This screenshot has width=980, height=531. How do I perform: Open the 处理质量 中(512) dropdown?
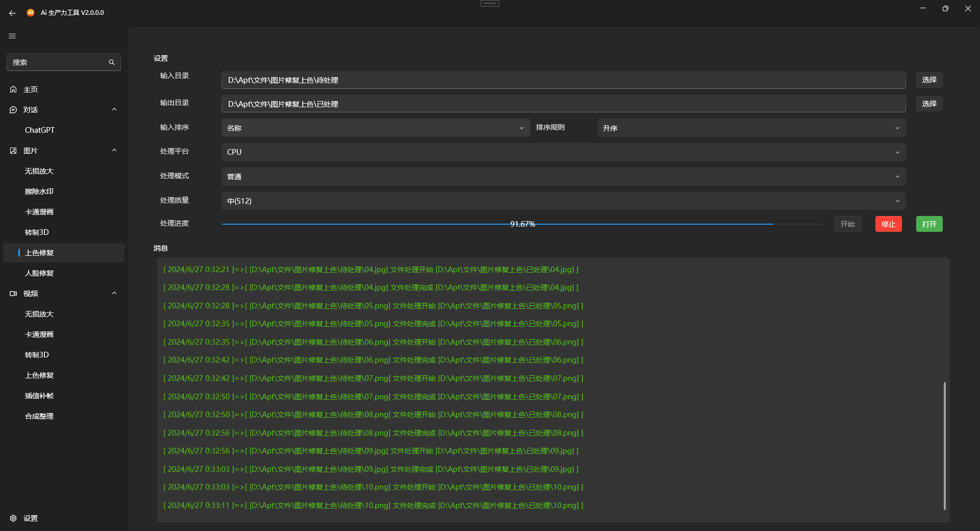[x=563, y=201]
